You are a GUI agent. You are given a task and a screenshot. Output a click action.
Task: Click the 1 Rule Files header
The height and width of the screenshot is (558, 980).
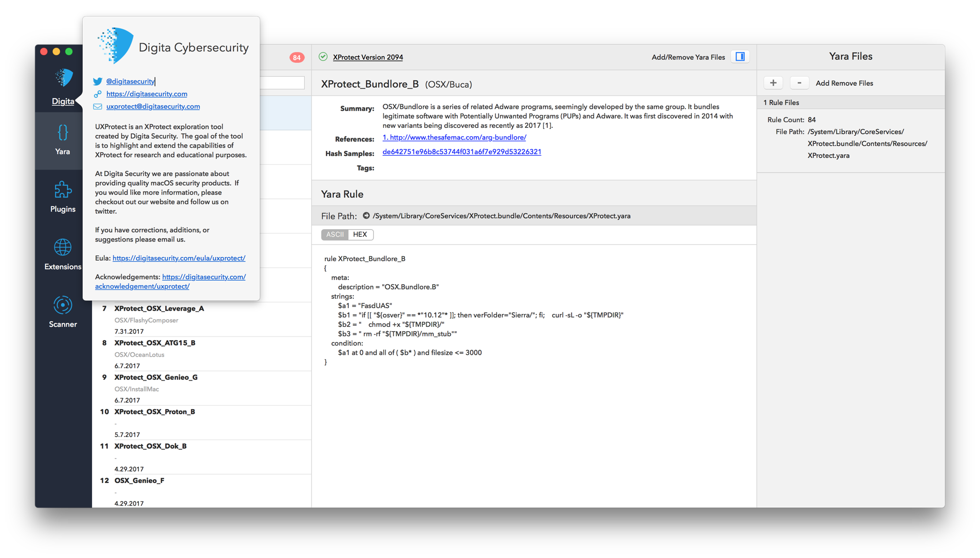[850, 102]
